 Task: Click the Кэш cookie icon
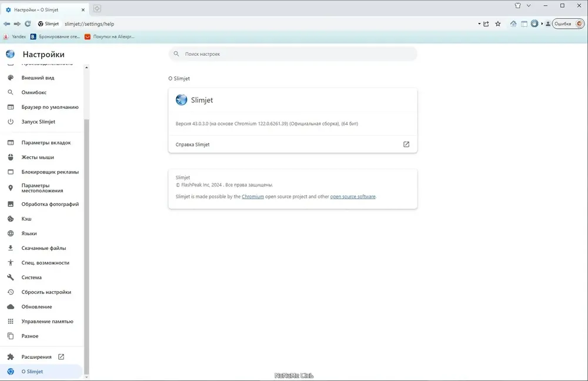tap(11, 219)
